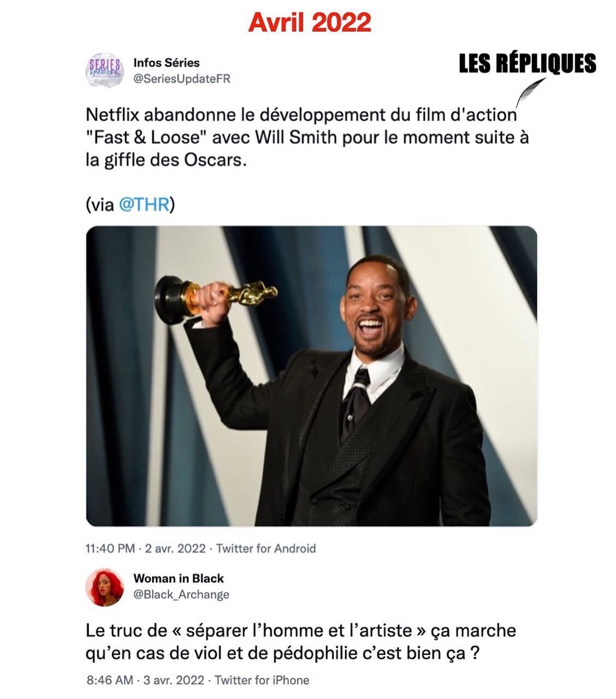This screenshot has width=616, height=699.
Task: Click the Infos Séries profile avatar
Action: click(105, 71)
